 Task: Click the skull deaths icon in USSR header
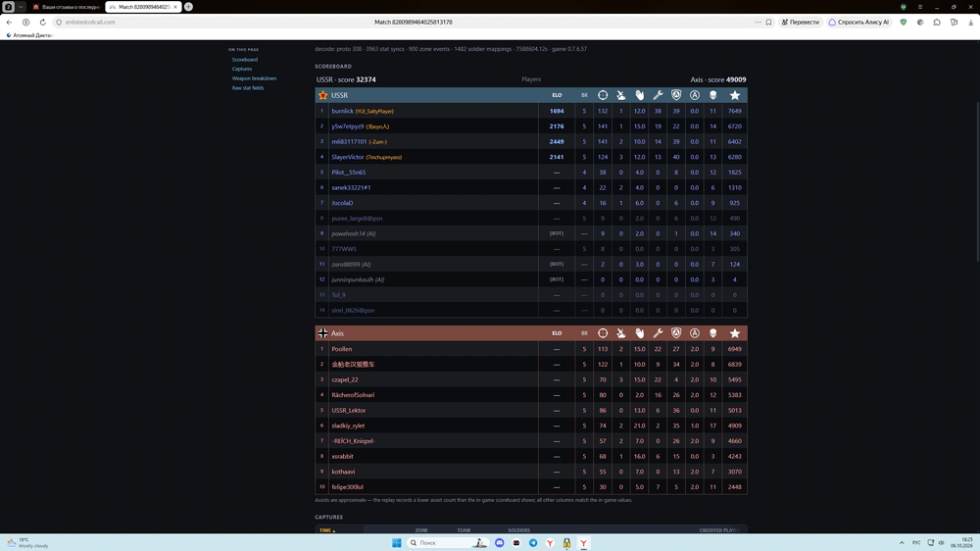point(712,95)
